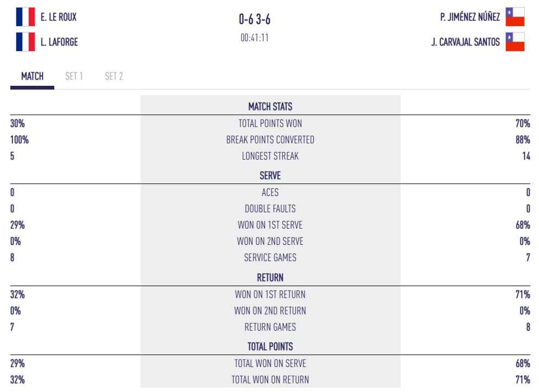
Task: Expand the RETURN section header
Action: click(x=270, y=277)
